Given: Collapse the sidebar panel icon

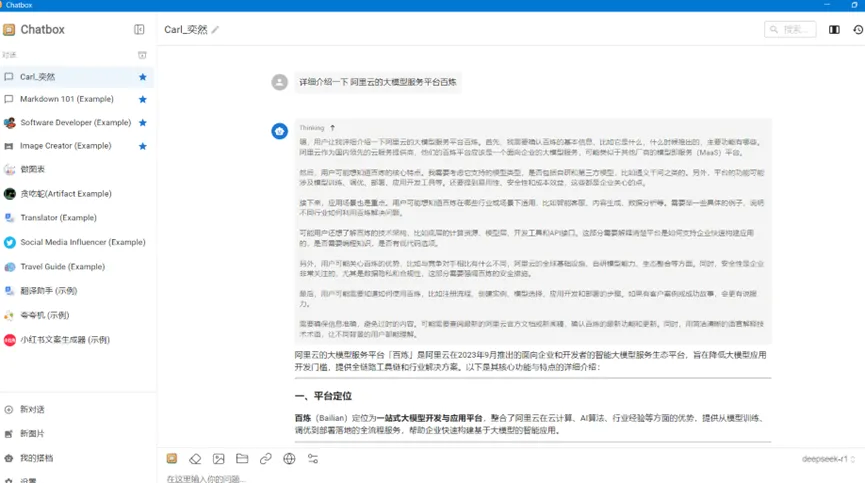Looking at the screenshot, I should tap(139, 29).
